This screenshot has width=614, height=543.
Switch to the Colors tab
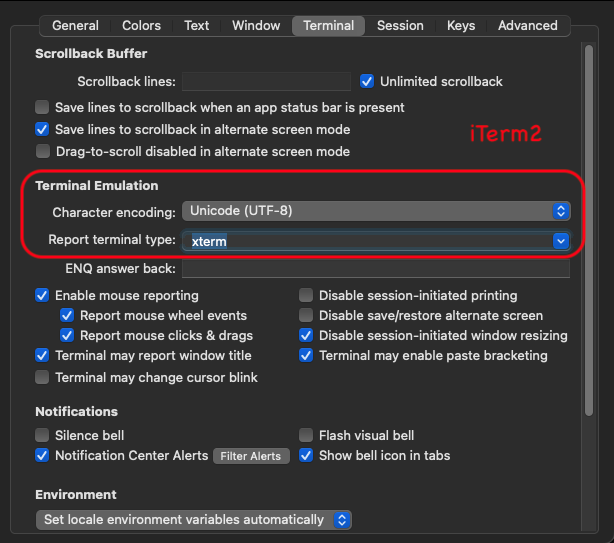tap(141, 25)
